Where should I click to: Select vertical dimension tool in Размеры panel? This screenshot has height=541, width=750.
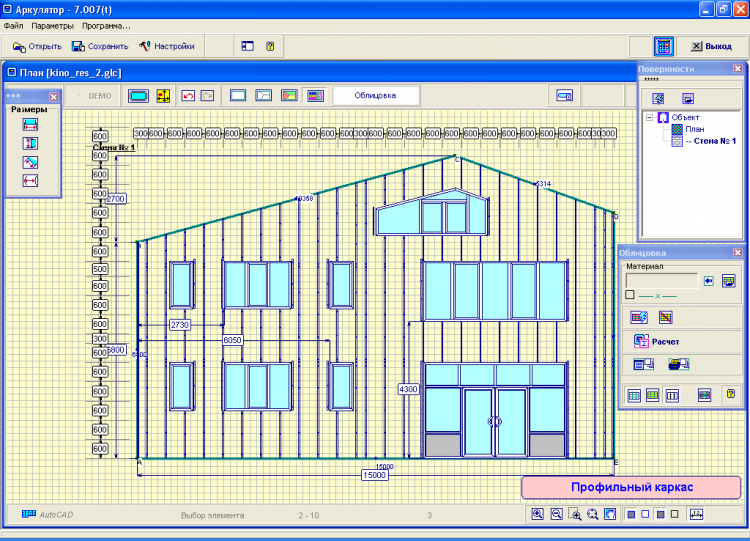30,144
